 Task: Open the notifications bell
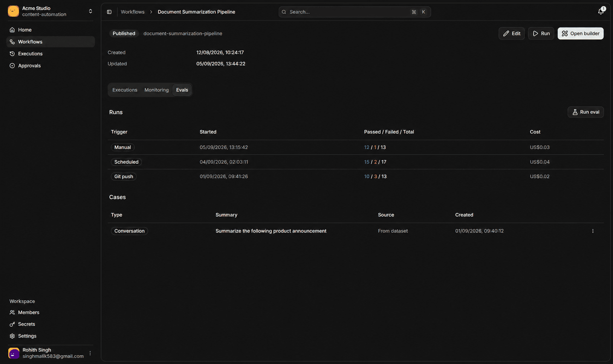(601, 11)
